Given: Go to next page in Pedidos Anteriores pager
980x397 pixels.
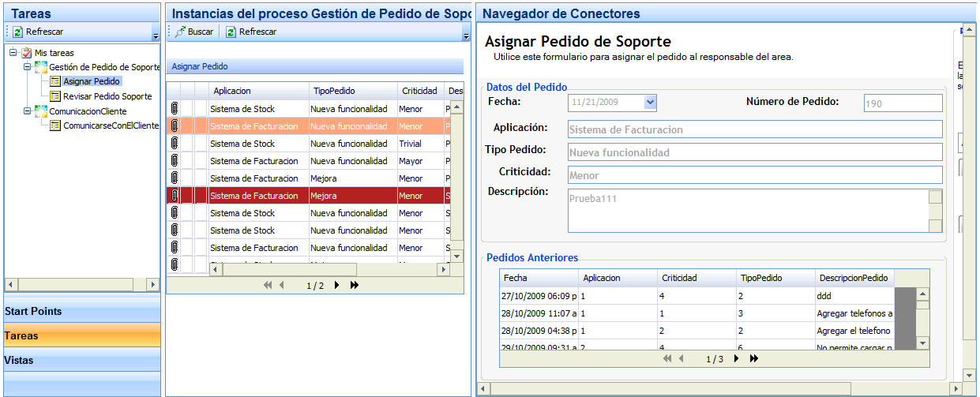Looking at the screenshot, I should pos(737,359).
